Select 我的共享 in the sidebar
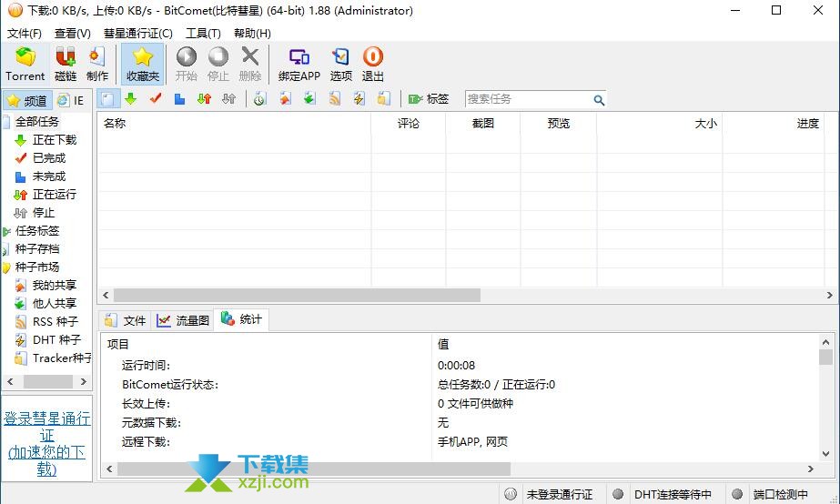The image size is (840, 504). tap(54, 285)
